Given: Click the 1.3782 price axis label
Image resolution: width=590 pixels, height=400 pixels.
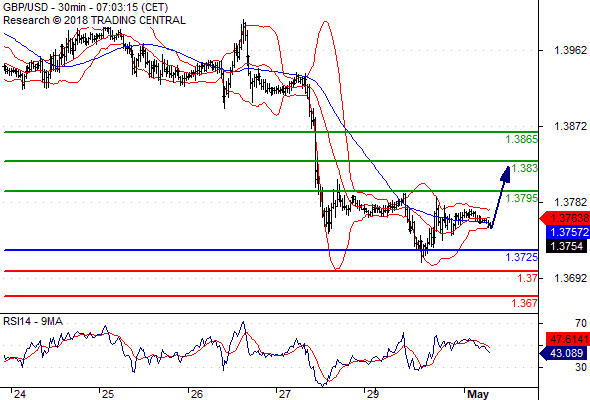Looking at the screenshot, I should pos(570,202).
